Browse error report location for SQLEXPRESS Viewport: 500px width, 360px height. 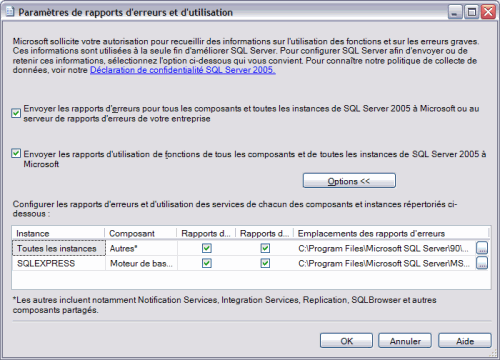point(482,263)
